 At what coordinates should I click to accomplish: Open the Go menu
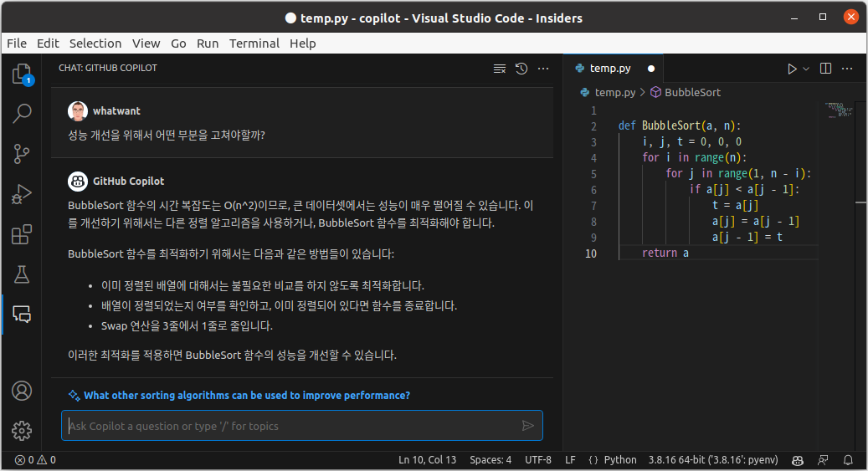178,44
